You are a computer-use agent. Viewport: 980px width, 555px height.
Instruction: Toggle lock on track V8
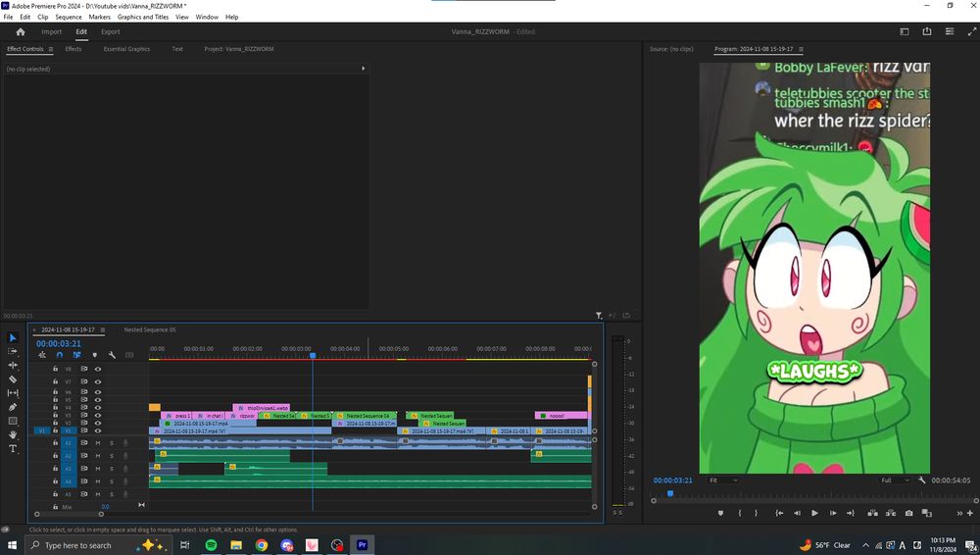[55, 369]
